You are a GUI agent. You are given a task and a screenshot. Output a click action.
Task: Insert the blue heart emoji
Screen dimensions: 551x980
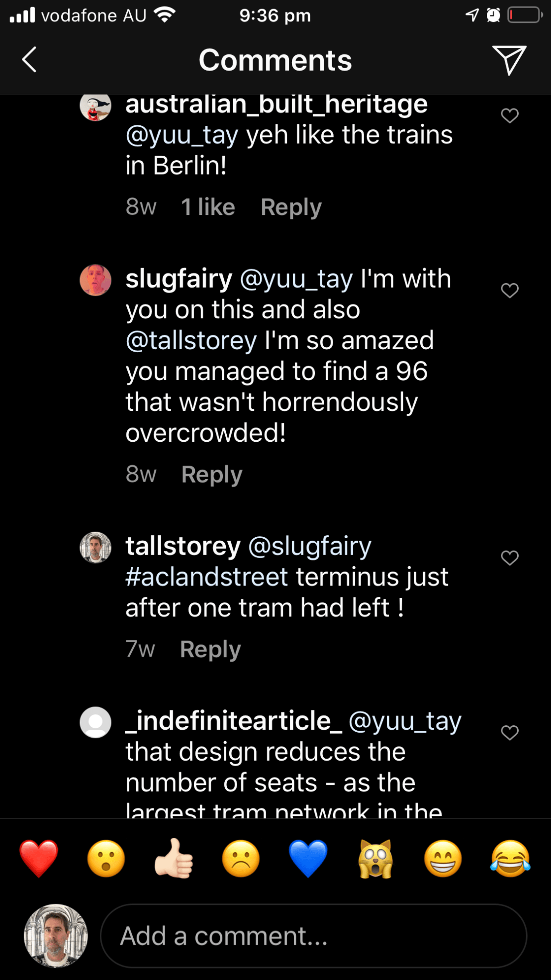point(308,859)
